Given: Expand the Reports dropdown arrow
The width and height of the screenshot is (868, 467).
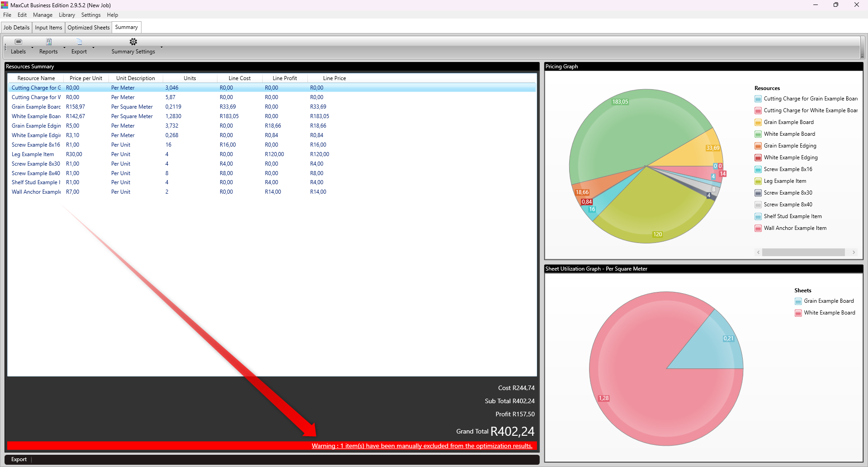Looking at the screenshot, I should [x=64, y=48].
